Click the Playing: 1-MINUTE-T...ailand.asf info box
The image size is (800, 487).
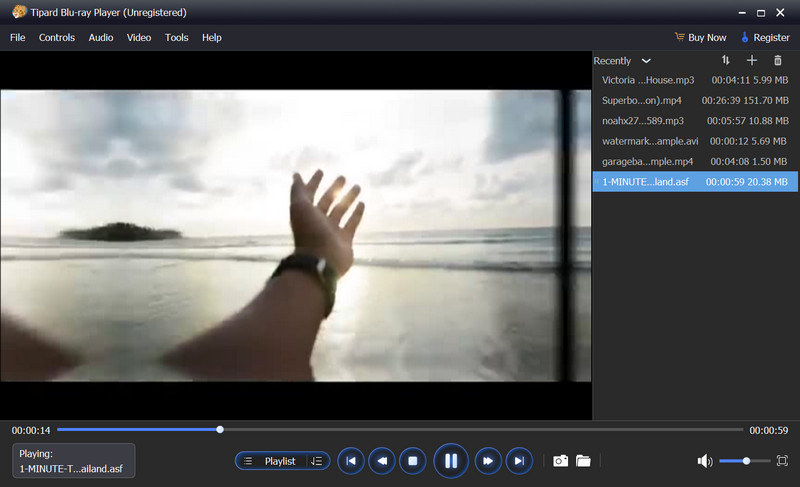73,460
